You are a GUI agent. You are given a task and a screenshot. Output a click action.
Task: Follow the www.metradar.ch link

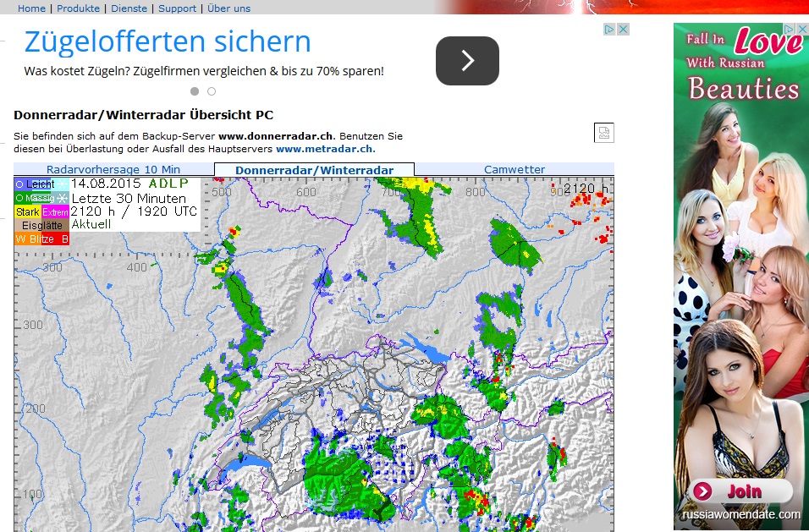pos(324,149)
